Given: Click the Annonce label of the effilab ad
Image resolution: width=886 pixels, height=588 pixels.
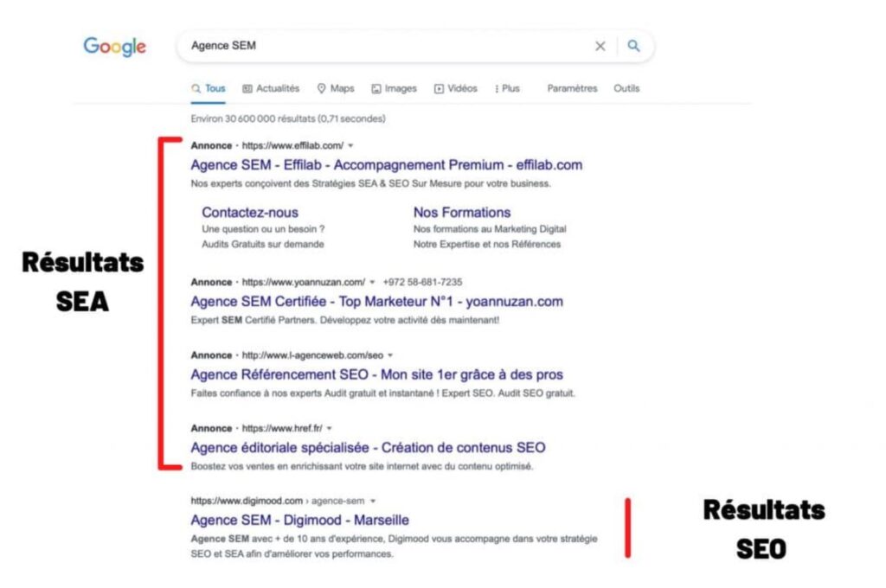Looking at the screenshot, I should 211,146.
